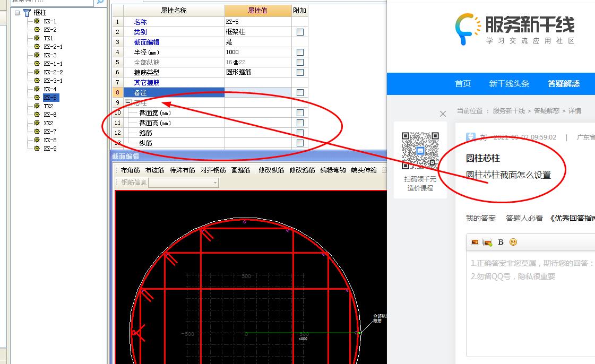Select KZ-2 in the column tree

pos(50,30)
